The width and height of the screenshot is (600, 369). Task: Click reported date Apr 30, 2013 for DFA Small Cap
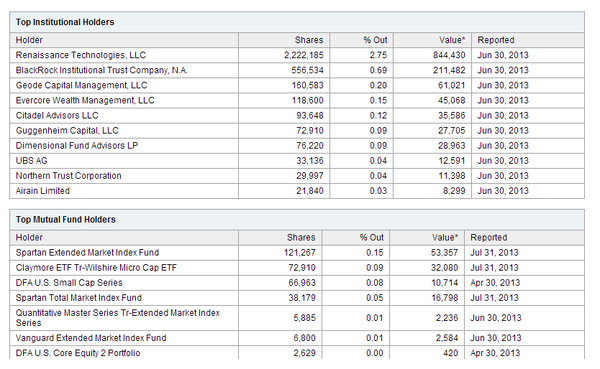click(x=495, y=283)
